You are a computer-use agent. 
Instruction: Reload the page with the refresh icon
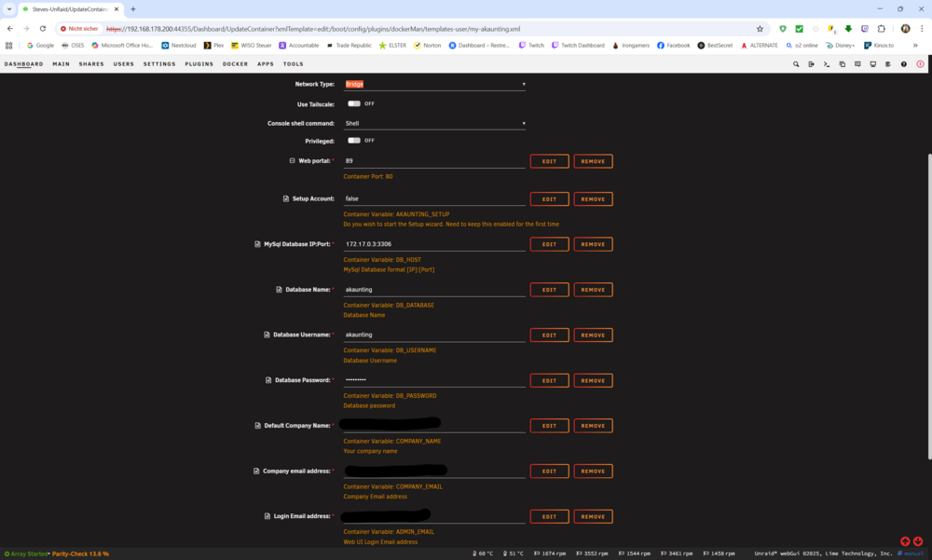[43, 29]
